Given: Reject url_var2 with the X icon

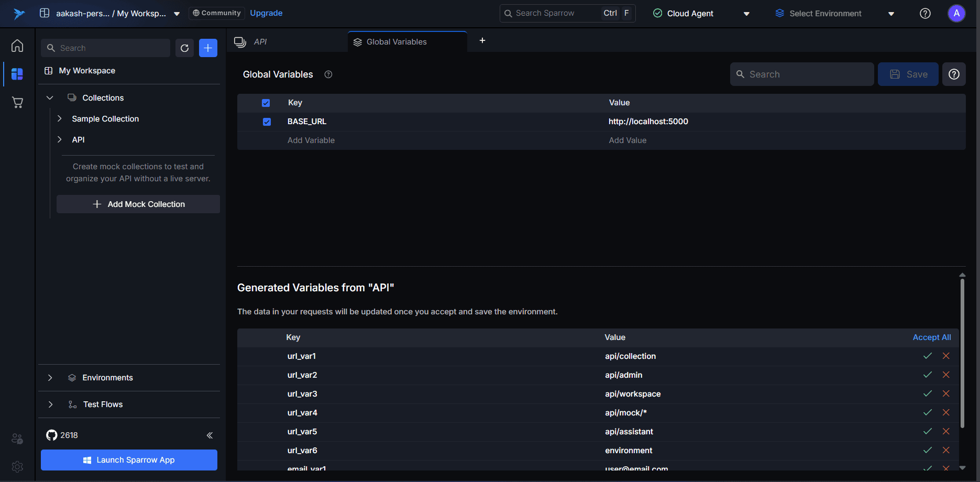Looking at the screenshot, I should [946, 375].
